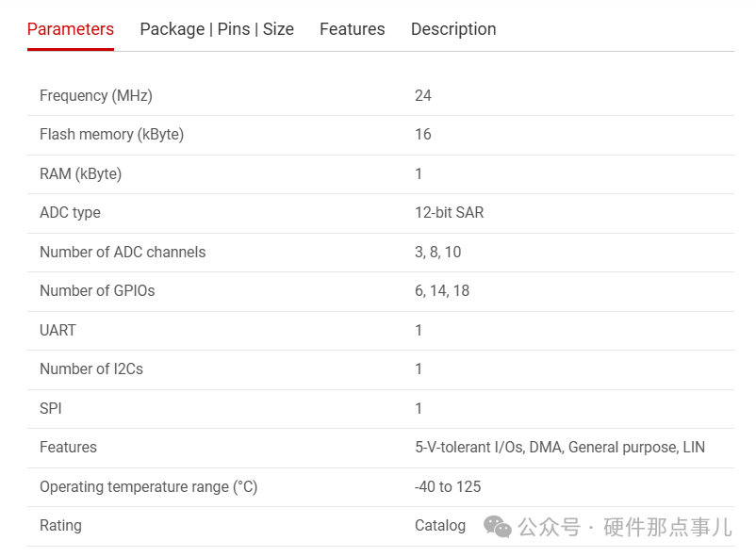Click the WeChat logo icon in watermark
Image resolution: width=756 pixels, height=557 pixels.
point(498,527)
